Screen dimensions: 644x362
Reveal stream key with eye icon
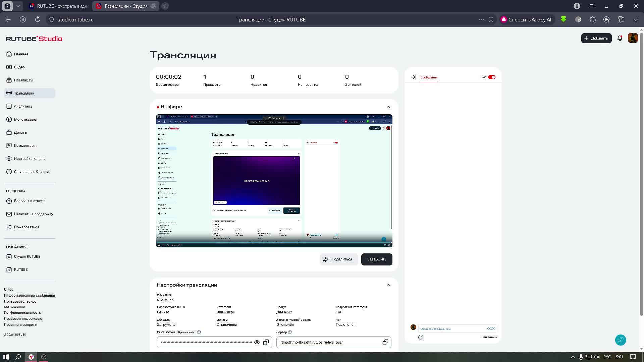tap(257, 342)
